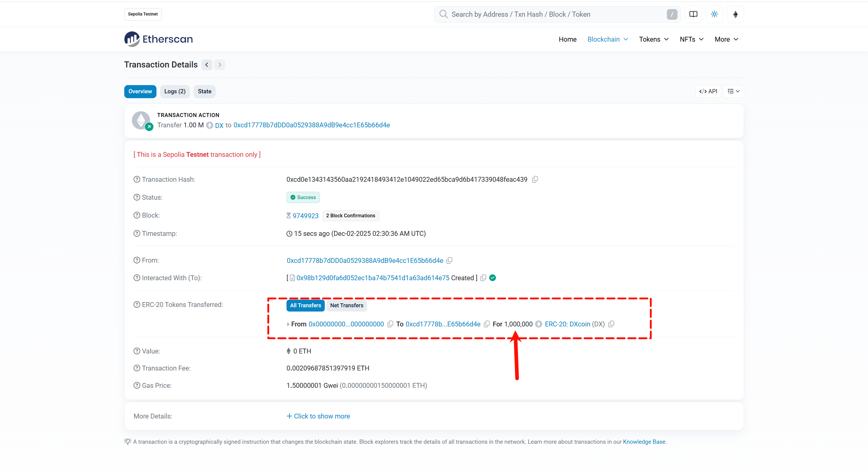The height and width of the screenshot is (472, 868).
Task: Go to previous transaction arrow
Action: coord(207,64)
